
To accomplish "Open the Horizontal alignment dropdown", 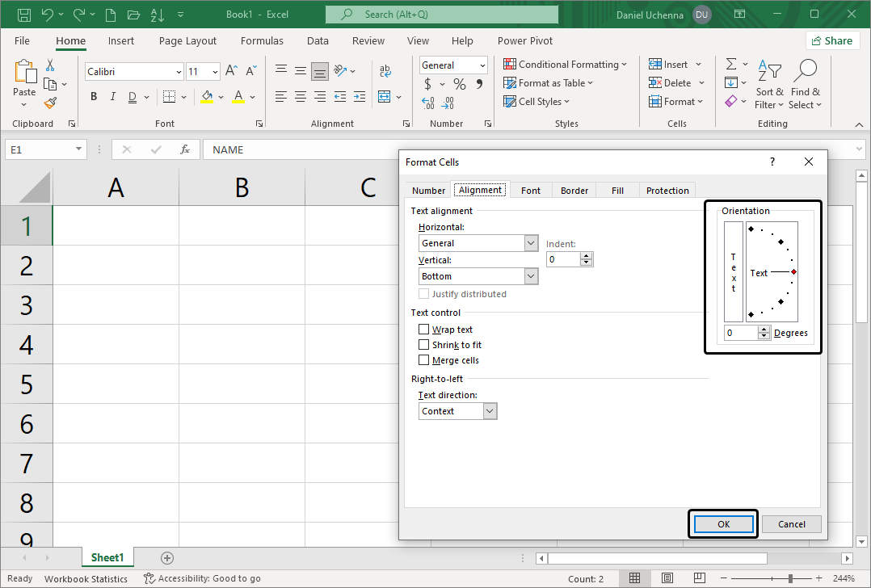I will coord(531,243).
